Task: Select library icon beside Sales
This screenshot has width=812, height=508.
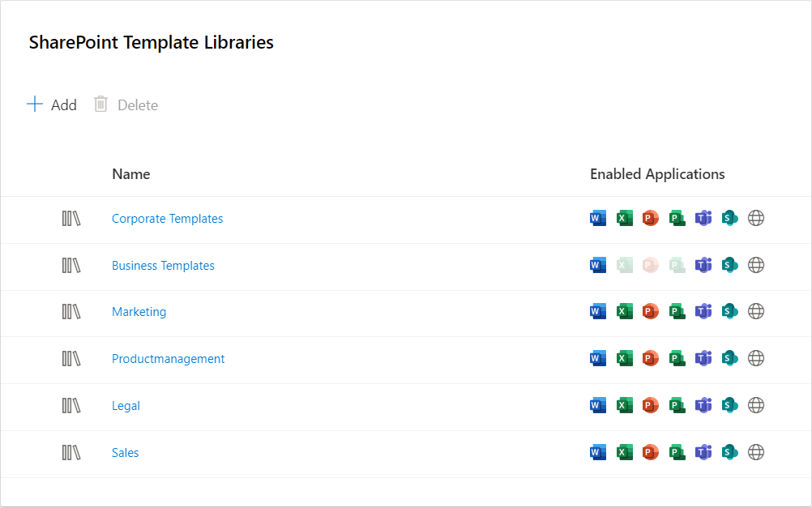Action: pyautogui.click(x=71, y=453)
